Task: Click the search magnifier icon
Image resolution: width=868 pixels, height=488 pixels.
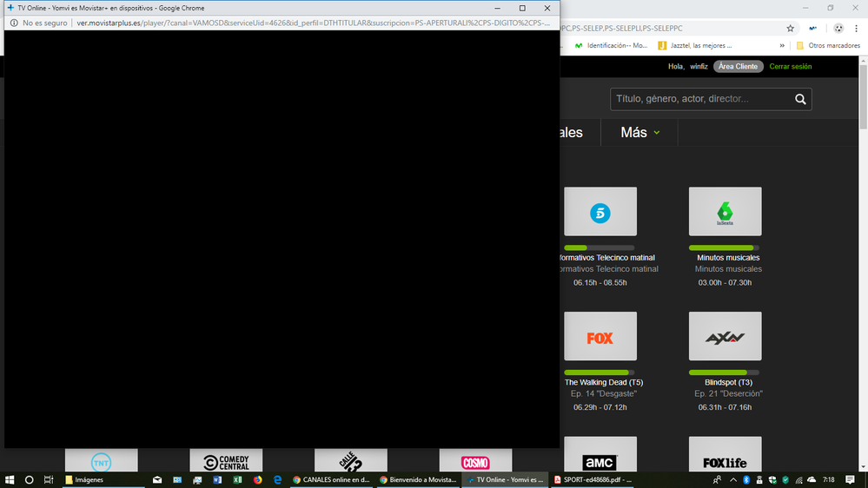Action: pos(800,99)
